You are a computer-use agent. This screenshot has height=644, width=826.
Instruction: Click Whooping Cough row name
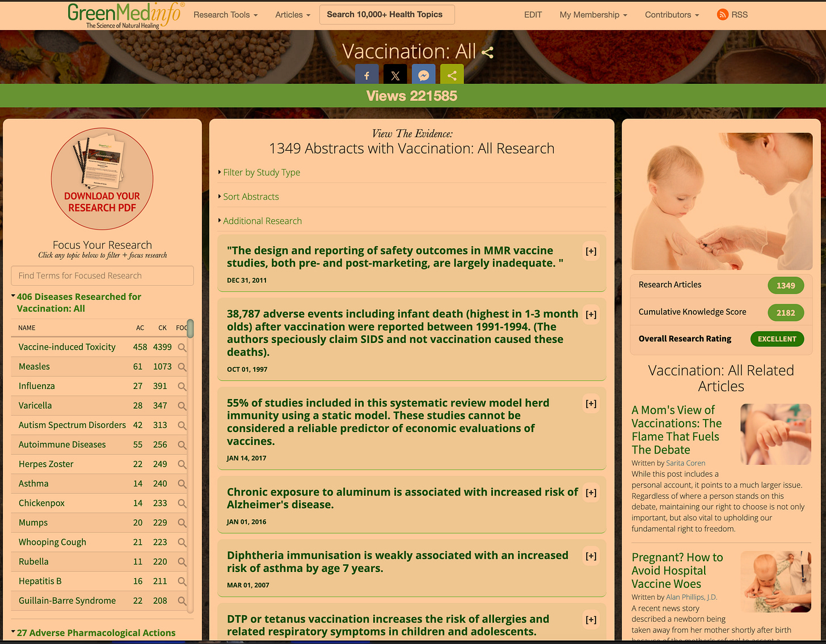[52, 542]
